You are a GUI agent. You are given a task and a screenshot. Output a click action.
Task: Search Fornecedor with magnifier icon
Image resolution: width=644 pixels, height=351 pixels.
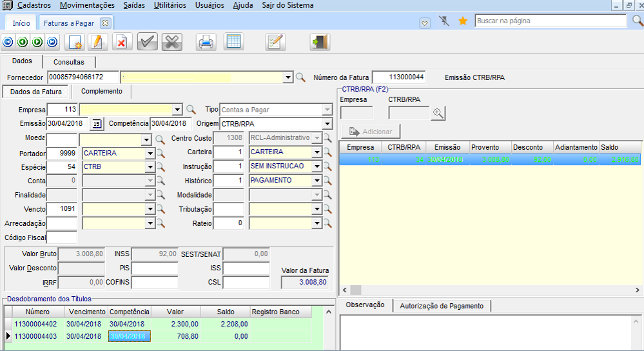pos(300,77)
